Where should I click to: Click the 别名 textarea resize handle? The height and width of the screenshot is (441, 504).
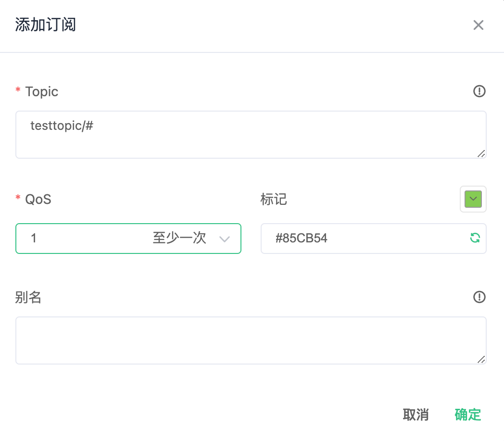coord(481,359)
